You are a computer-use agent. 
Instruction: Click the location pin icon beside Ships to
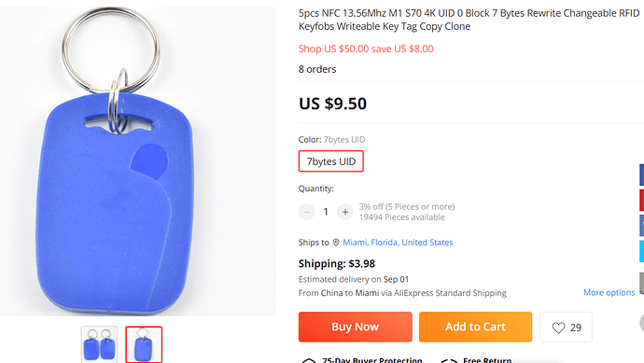click(336, 243)
